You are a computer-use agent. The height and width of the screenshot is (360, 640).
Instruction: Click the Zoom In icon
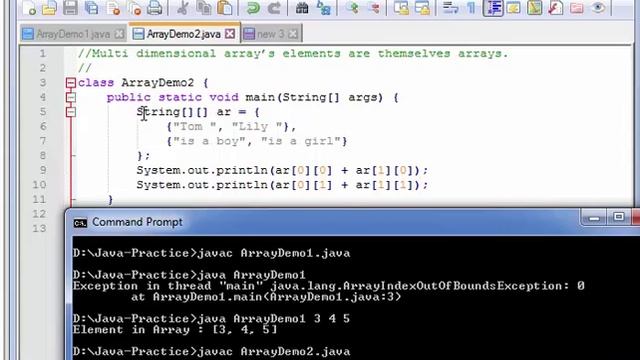[x=352, y=7]
